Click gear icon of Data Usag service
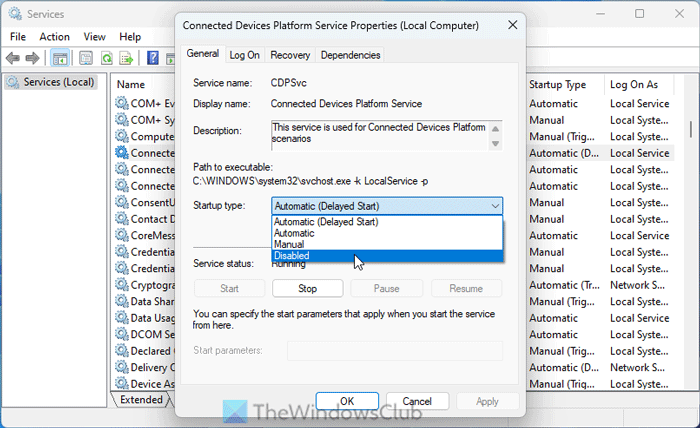The width and height of the screenshot is (700, 428). click(122, 318)
